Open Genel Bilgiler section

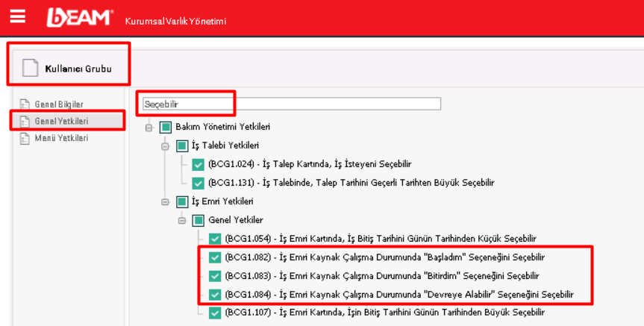59,104
